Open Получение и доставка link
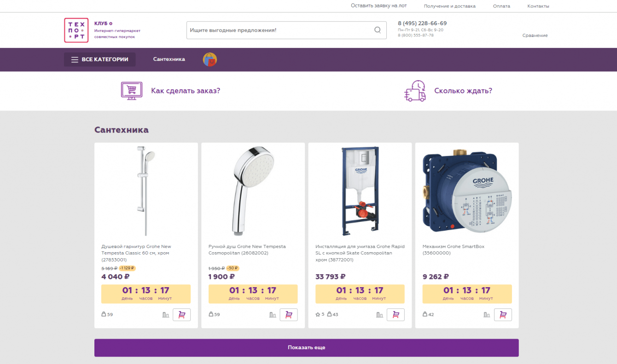Screen dimensions: 617x364 (450, 6)
